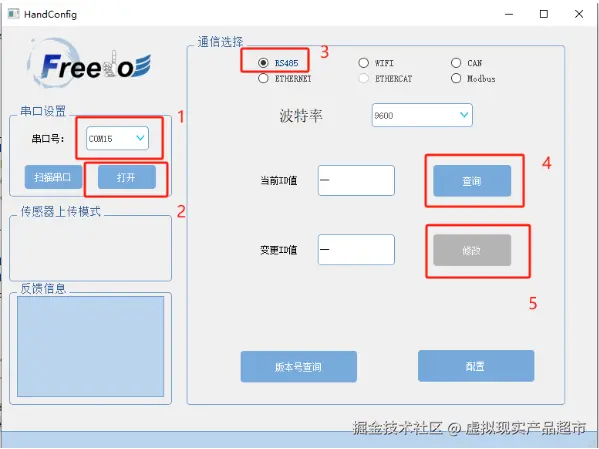
Task: Close the HandConfig window
Action: [579, 14]
